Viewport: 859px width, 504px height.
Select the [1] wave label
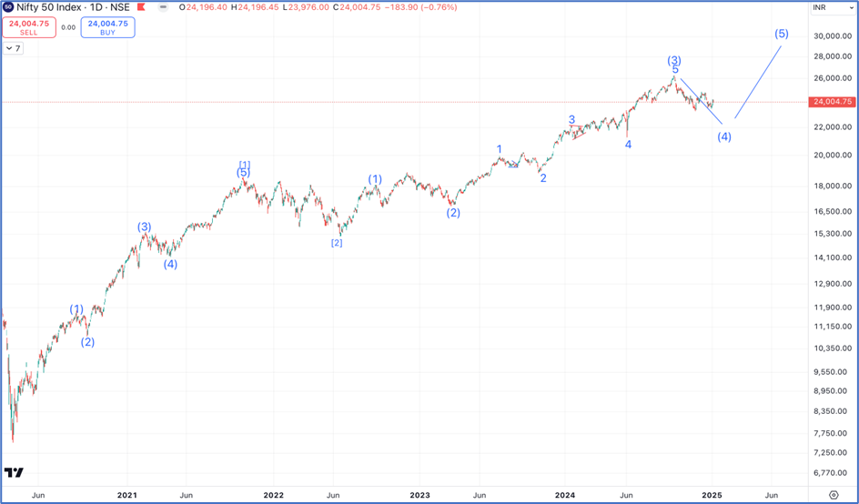pos(245,165)
